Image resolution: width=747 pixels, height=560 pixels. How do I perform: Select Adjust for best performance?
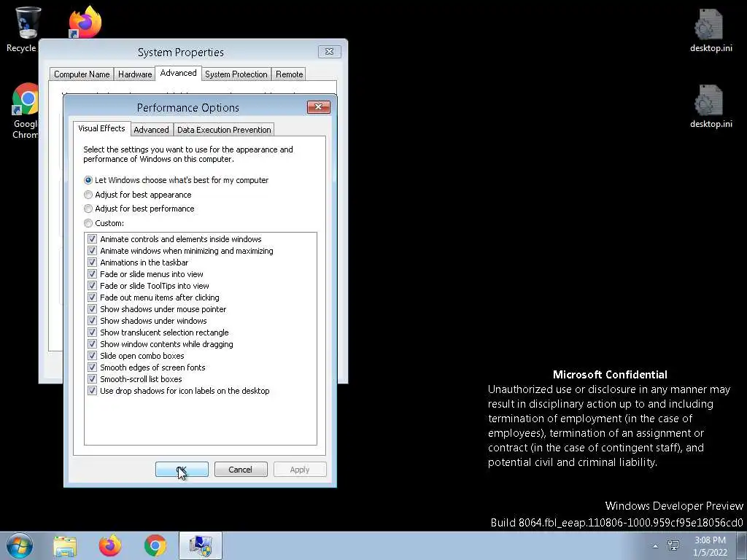click(139, 209)
